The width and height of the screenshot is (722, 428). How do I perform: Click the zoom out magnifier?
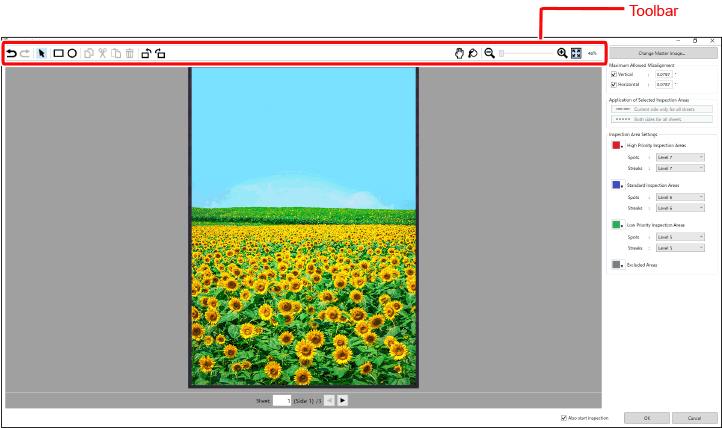489,53
